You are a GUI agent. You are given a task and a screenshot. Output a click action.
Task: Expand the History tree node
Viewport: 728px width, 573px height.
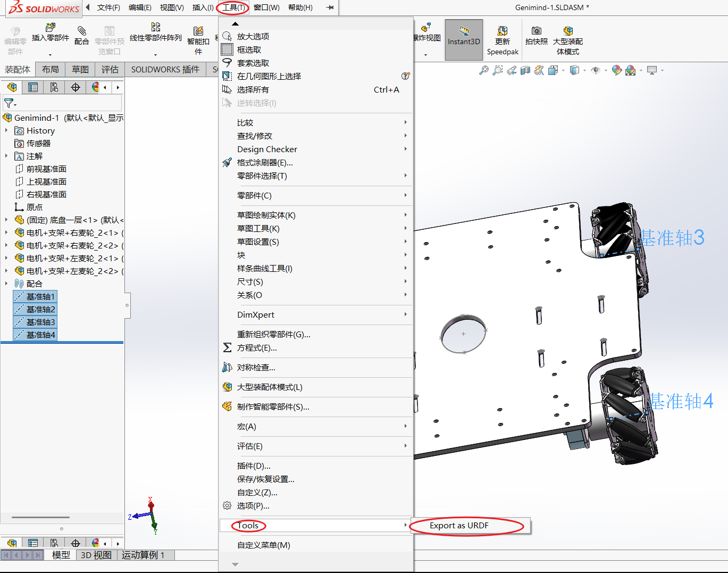click(x=6, y=130)
